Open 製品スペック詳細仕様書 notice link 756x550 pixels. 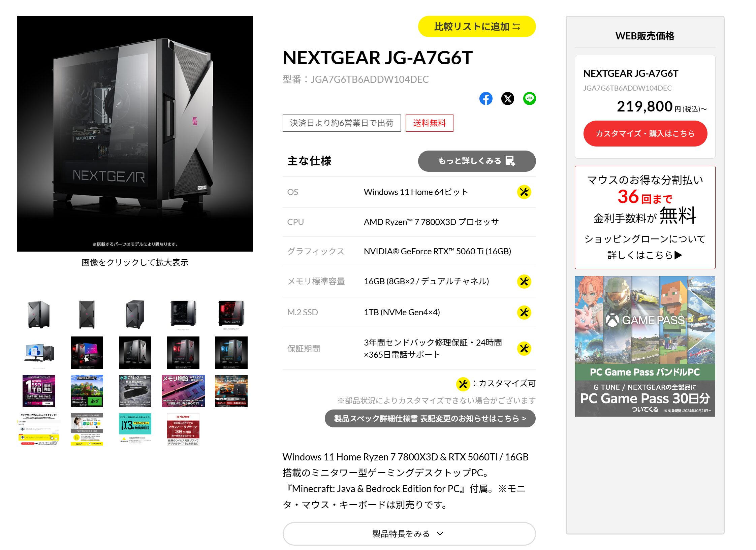(x=430, y=419)
